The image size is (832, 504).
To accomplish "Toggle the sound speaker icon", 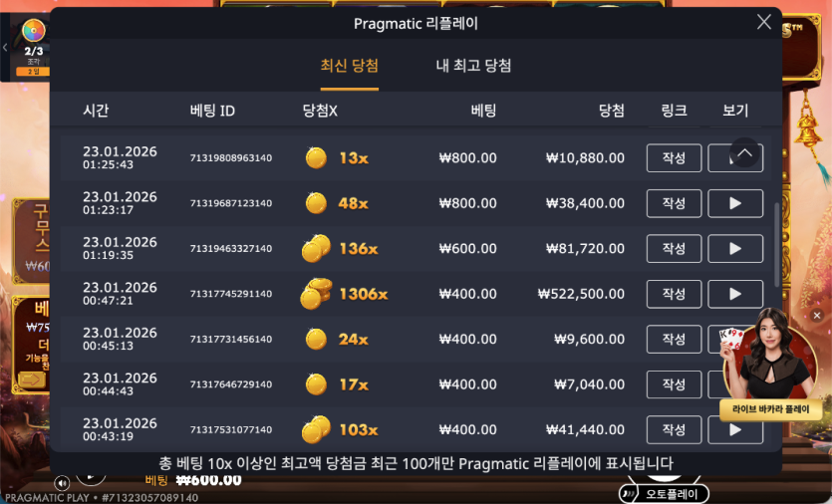I will (x=62, y=483).
